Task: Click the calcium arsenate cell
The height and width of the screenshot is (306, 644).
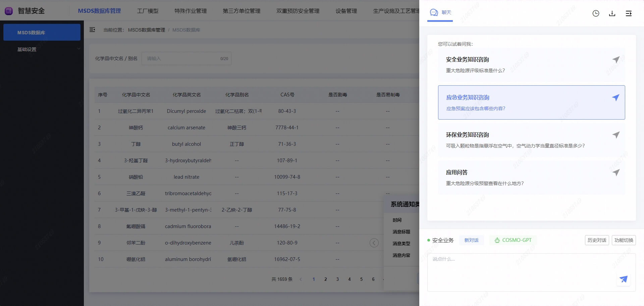Action: tap(186, 128)
